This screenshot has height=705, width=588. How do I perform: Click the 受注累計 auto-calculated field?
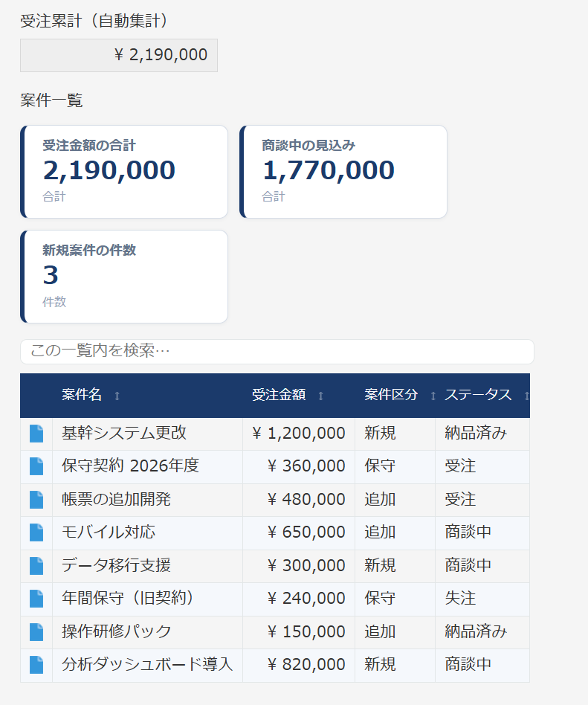119,55
